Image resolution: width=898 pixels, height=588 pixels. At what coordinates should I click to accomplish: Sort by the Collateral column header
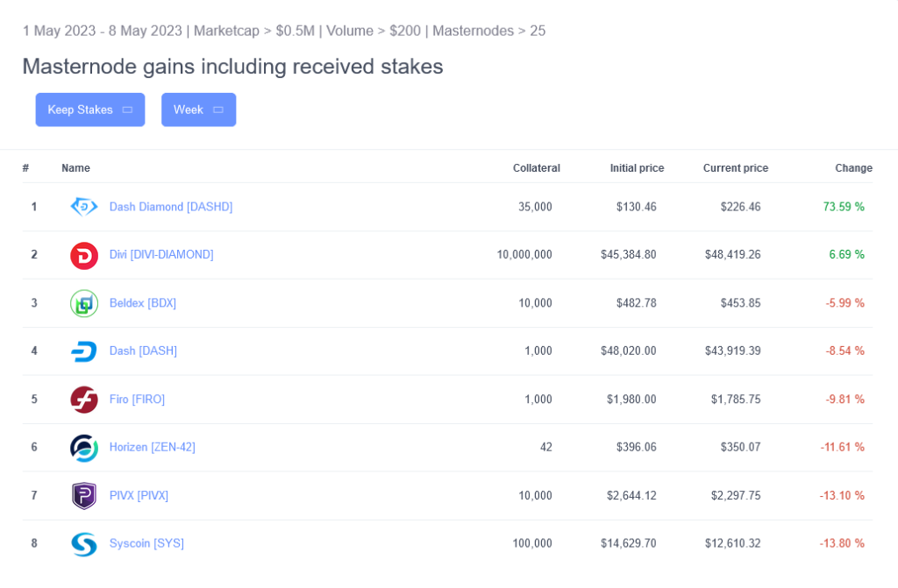click(537, 167)
